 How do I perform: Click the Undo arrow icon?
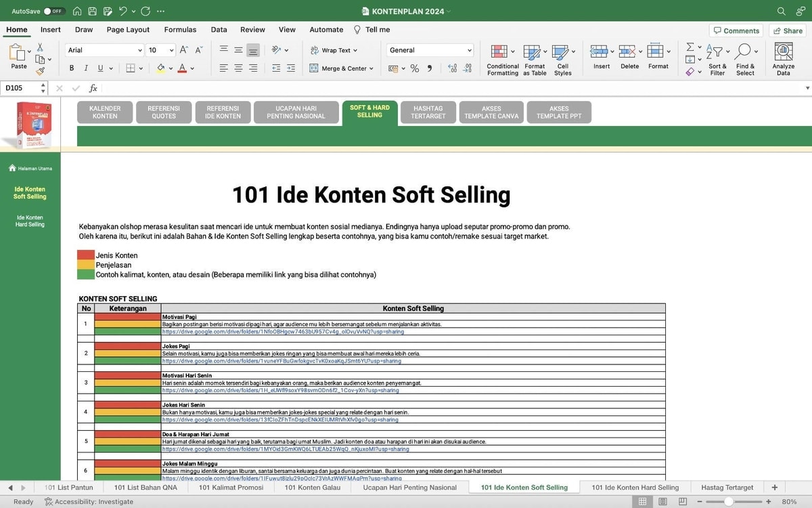coord(122,11)
